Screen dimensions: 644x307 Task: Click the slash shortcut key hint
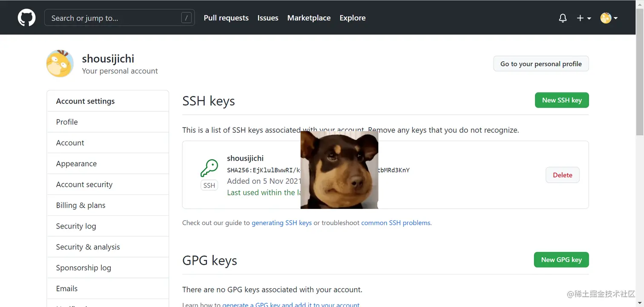[186, 18]
